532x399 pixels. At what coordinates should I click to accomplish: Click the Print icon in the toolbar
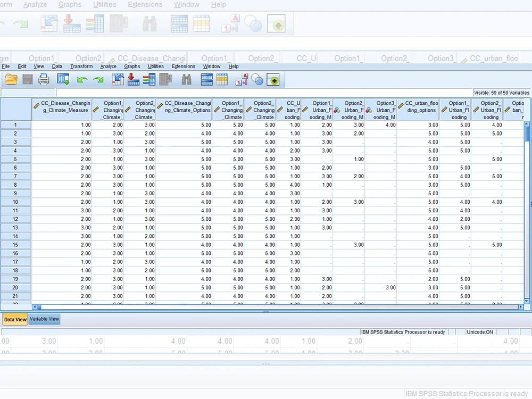click(44, 80)
